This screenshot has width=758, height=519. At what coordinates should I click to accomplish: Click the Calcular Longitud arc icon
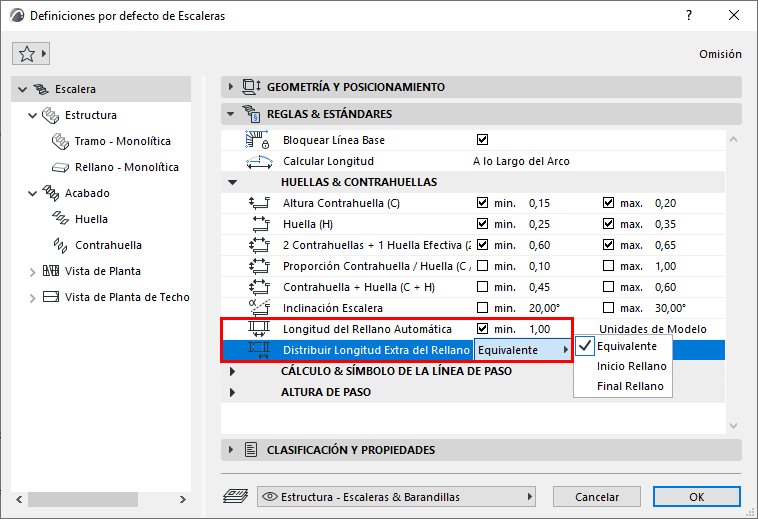click(x=259, y=161)
